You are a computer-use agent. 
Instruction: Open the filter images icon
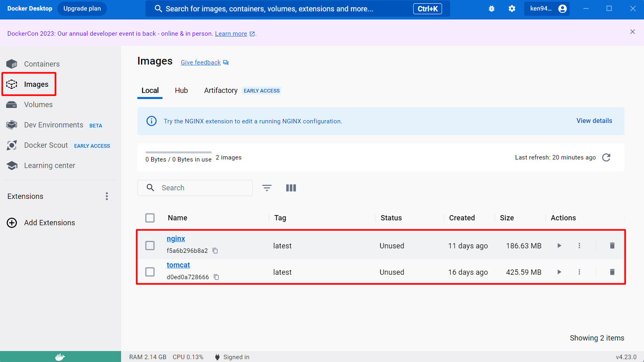tap(267, 188)
